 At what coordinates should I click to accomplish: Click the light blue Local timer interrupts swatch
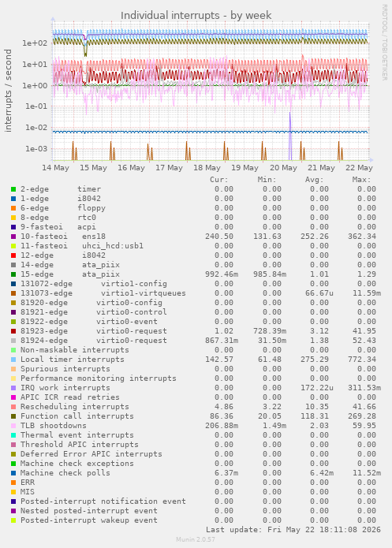[13, 360]
